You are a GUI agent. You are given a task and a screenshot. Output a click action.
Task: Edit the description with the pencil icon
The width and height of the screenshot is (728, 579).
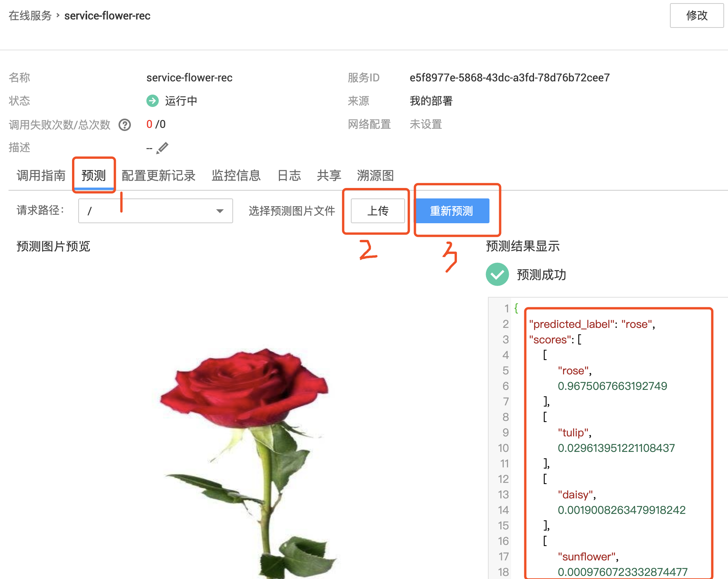pyautogui.click(x=162, y=148)
